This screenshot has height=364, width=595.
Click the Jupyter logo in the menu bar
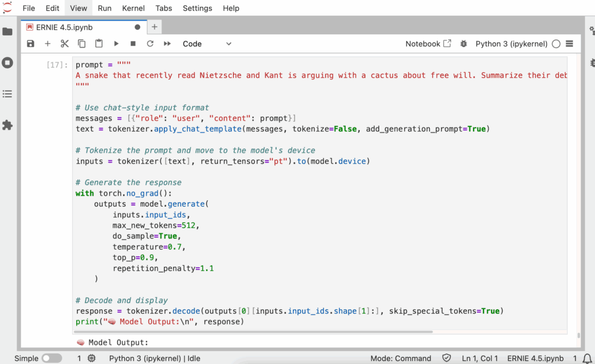(x=7, y=8)
